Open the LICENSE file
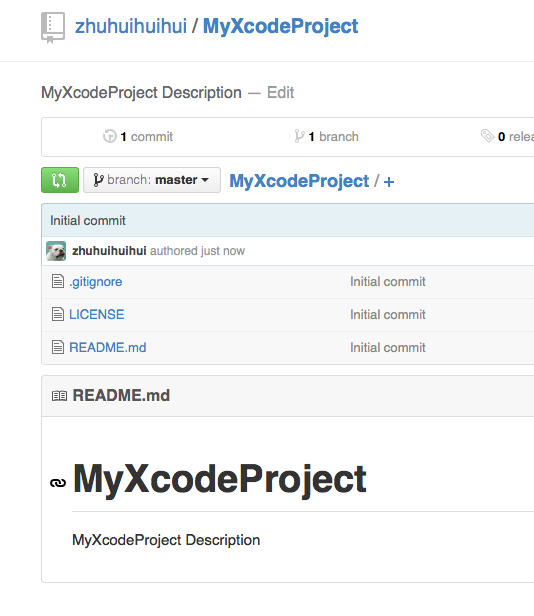Screen dimensions: 534x616 pyautogui.click(x=97, y=315)
